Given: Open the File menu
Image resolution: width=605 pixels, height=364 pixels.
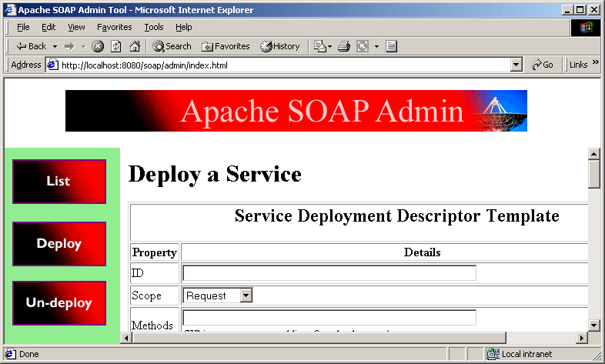Looking at the screenshot, I should (x=23, y=27).
